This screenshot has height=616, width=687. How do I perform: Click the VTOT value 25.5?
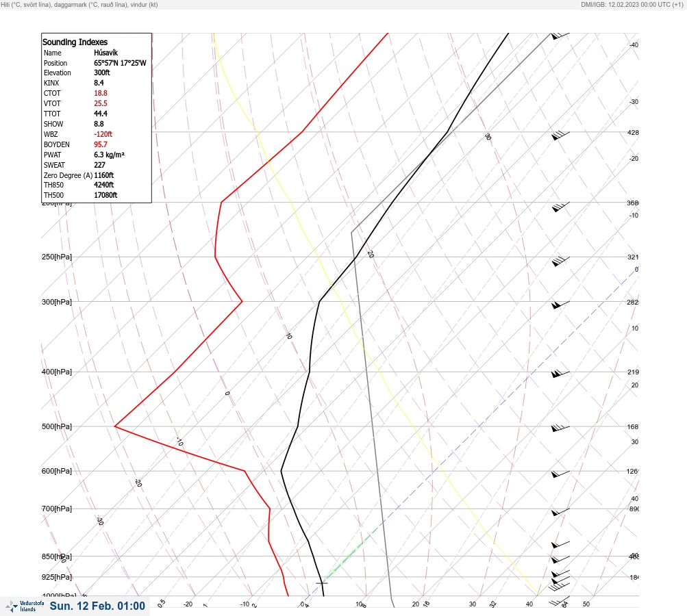(100, 103)
